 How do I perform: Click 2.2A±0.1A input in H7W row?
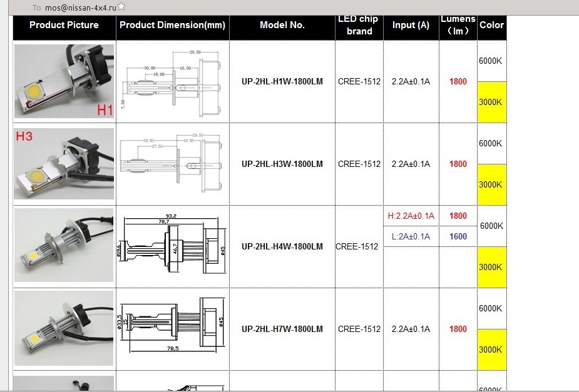pyautogui.click(x=411, y=329)
